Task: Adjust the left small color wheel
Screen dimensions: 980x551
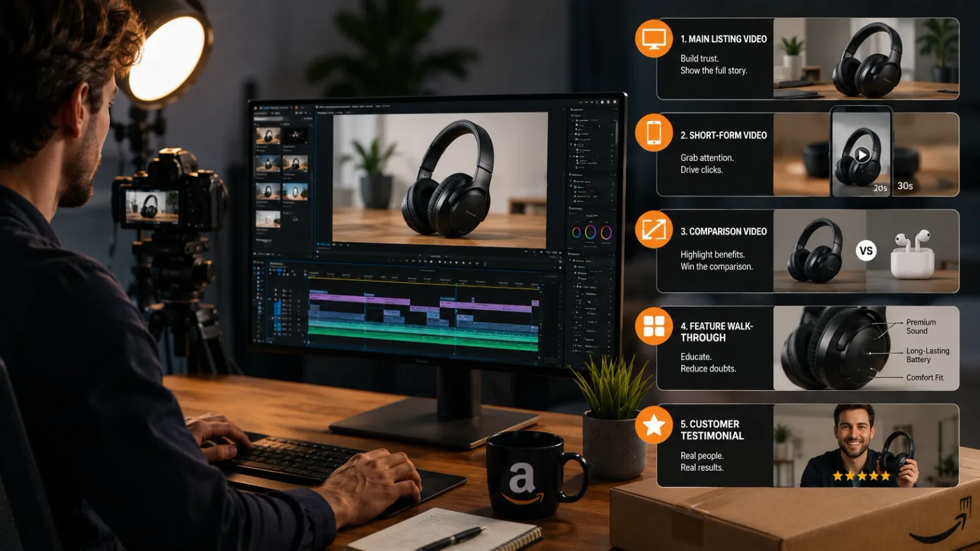Action: tap(576, 233)
